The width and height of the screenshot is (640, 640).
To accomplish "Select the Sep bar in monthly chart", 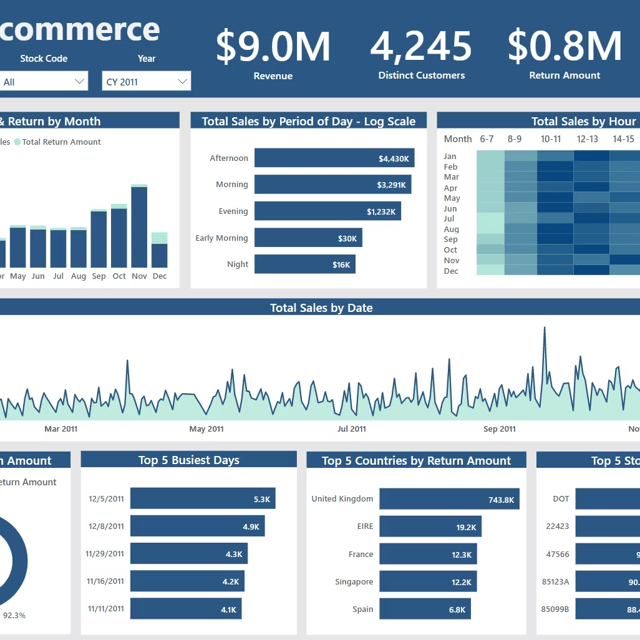I will (99, 238).
